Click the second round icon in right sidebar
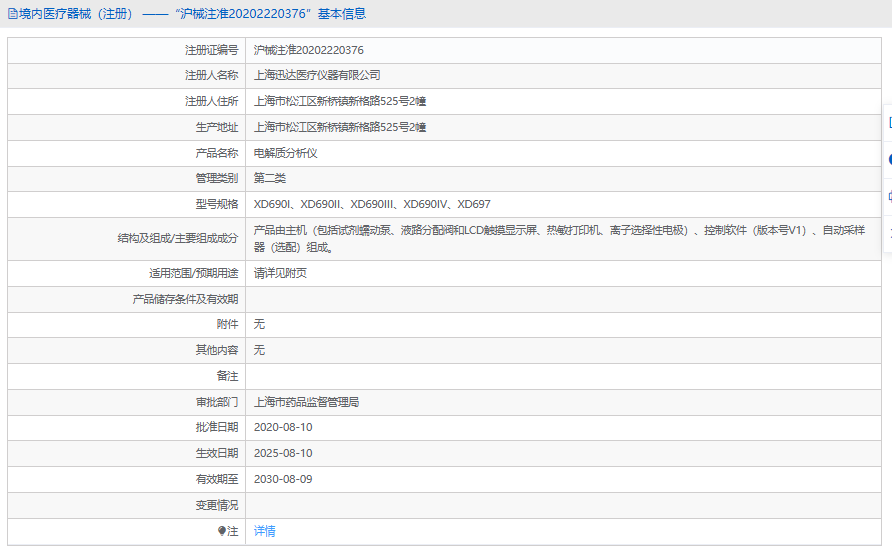The height and width of the screenshot is (547, 892). 888,160
